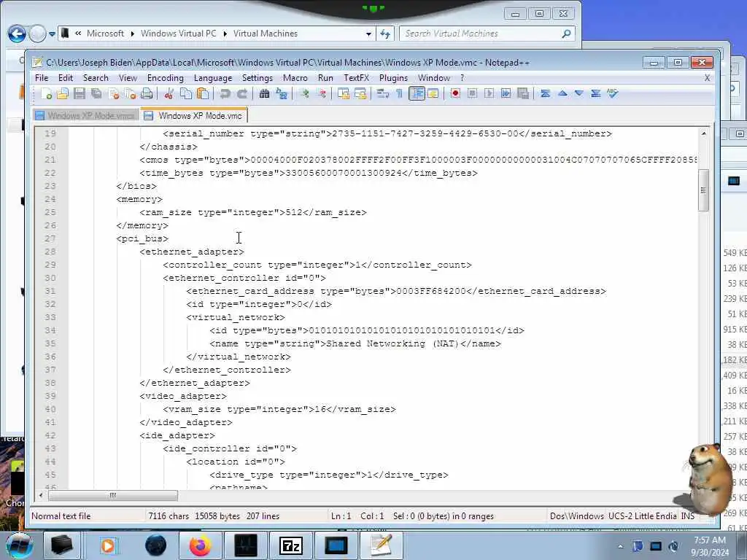Zoom in using the toolbar icon

pyautogui.click(x=304, y=94)
